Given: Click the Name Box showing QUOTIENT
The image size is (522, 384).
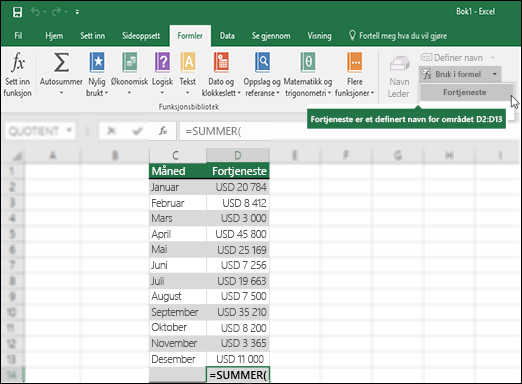Looking at the screenshot, I should (35, 131).
